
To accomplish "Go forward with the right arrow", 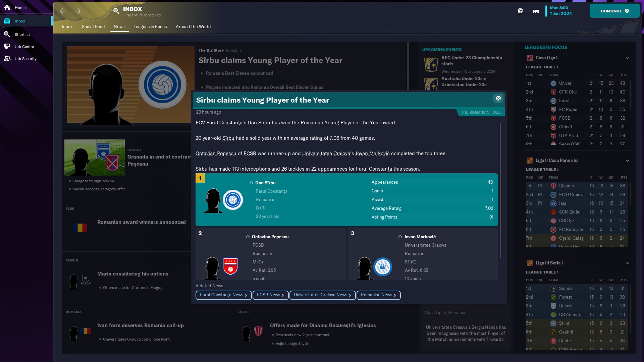I will [78, 11].
